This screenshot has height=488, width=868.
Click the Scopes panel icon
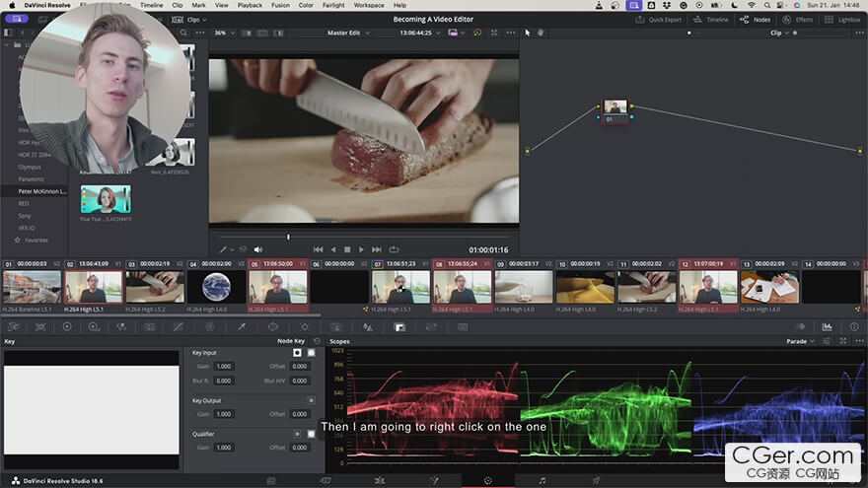827,327
